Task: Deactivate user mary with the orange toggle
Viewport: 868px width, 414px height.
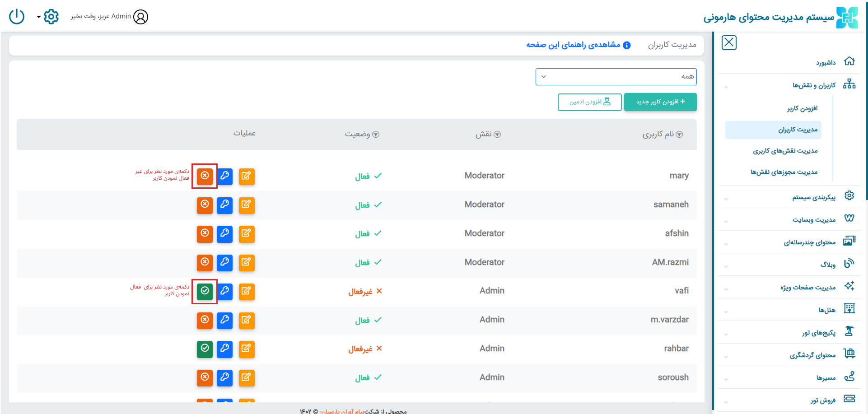Action: [x=205, y=176]
